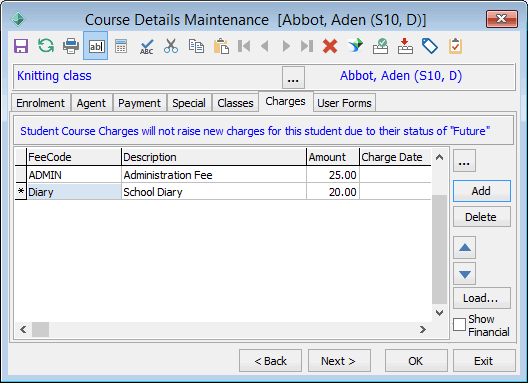The height and width of the screenshot is (383, 528).
Task: Click the Delete button
Action: coord(482,217)
